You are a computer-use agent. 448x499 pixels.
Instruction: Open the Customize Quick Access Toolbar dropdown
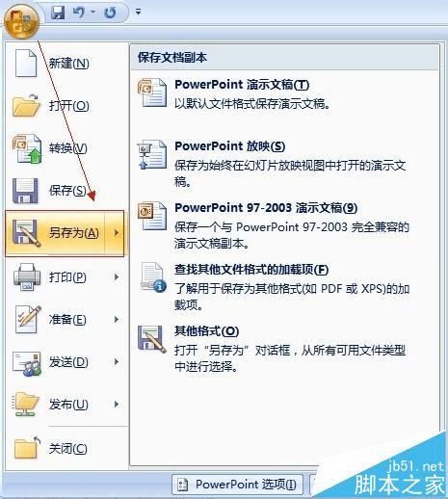pos(139,12)
